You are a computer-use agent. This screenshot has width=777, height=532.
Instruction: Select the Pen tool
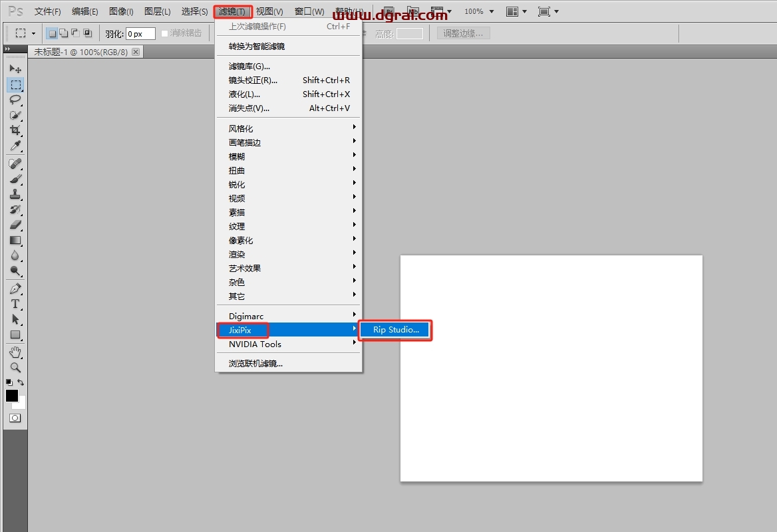[15, 289]
